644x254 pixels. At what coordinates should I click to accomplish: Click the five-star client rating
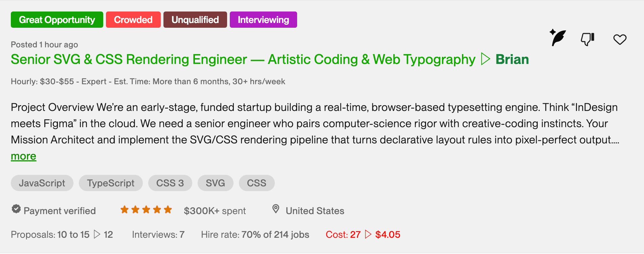146,210
